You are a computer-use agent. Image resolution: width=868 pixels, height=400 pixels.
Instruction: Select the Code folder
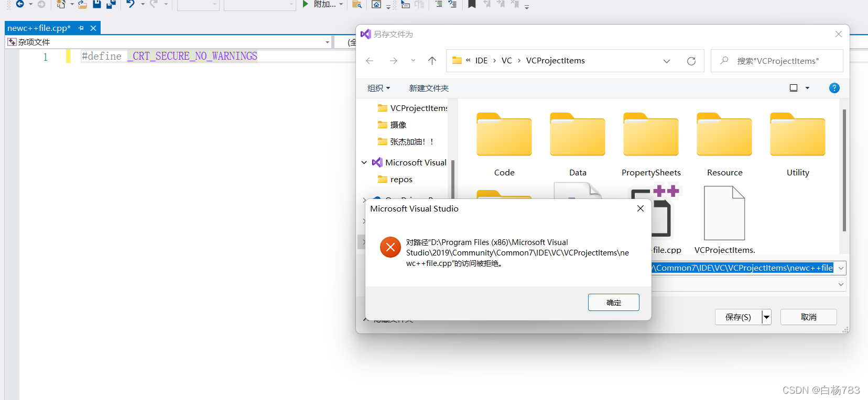pyautogui.click(x=504, y=145)
